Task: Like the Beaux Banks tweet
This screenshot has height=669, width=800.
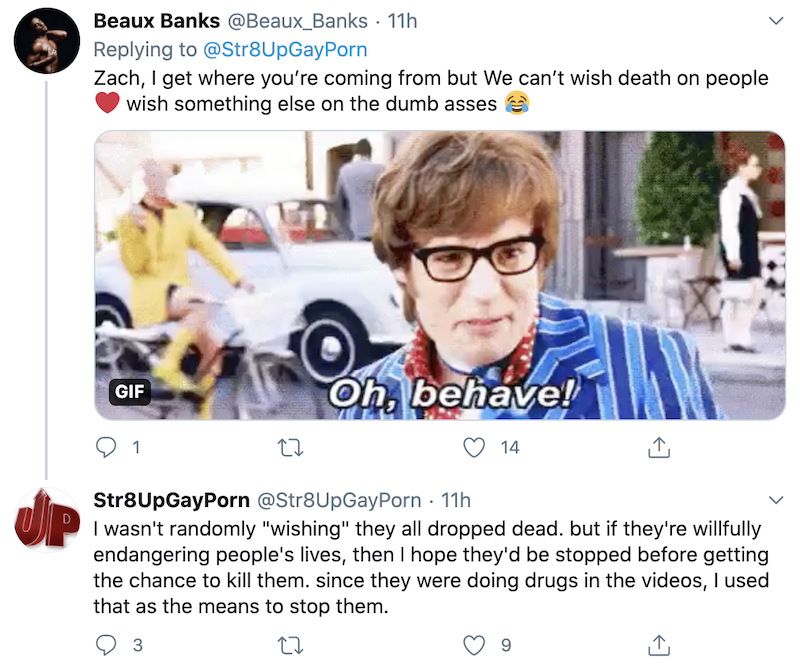Action: pos(475,447)
